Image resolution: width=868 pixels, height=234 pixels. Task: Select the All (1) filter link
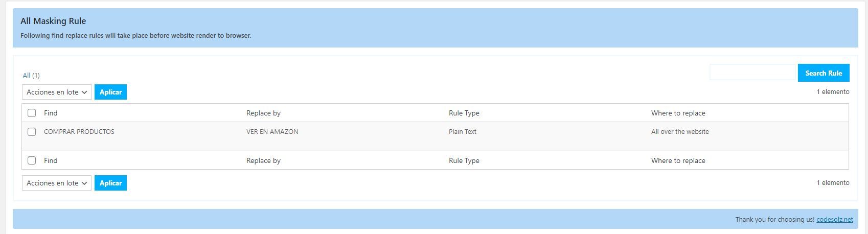(x=31, y=75)
